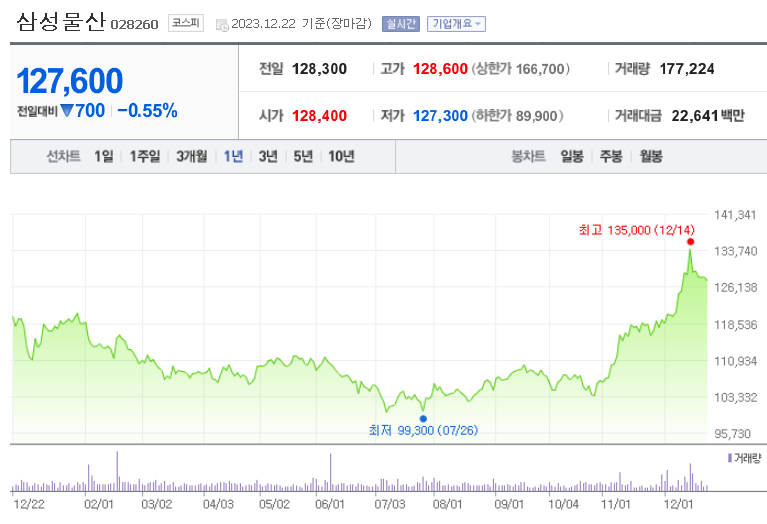
Task: Select the 3개월 line chart tab
Action: pos(192,157)
